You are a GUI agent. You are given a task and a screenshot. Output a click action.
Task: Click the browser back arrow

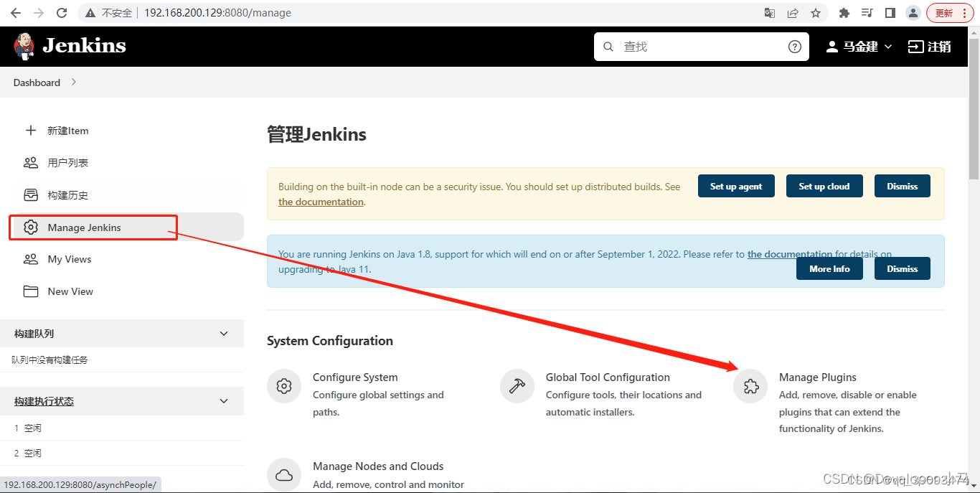pyautogui.click(x=15, y=13)
